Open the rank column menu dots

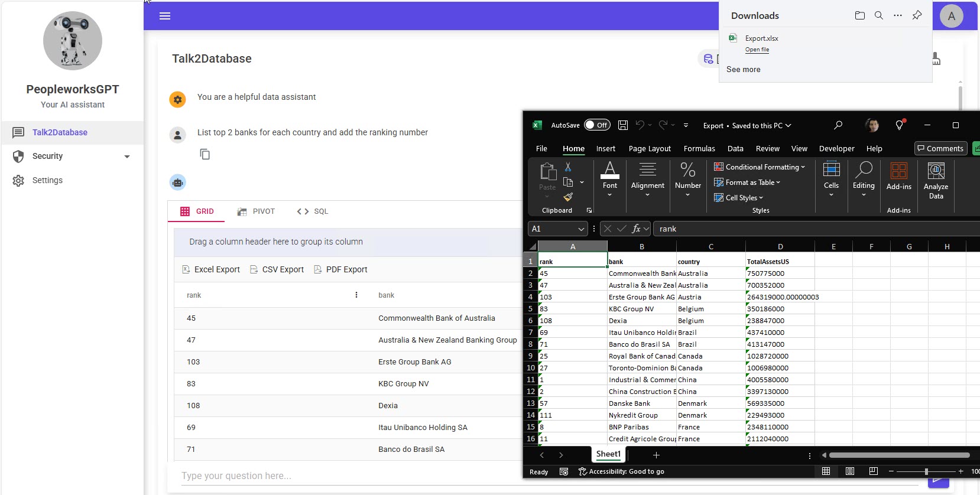(x=356, y=295)
